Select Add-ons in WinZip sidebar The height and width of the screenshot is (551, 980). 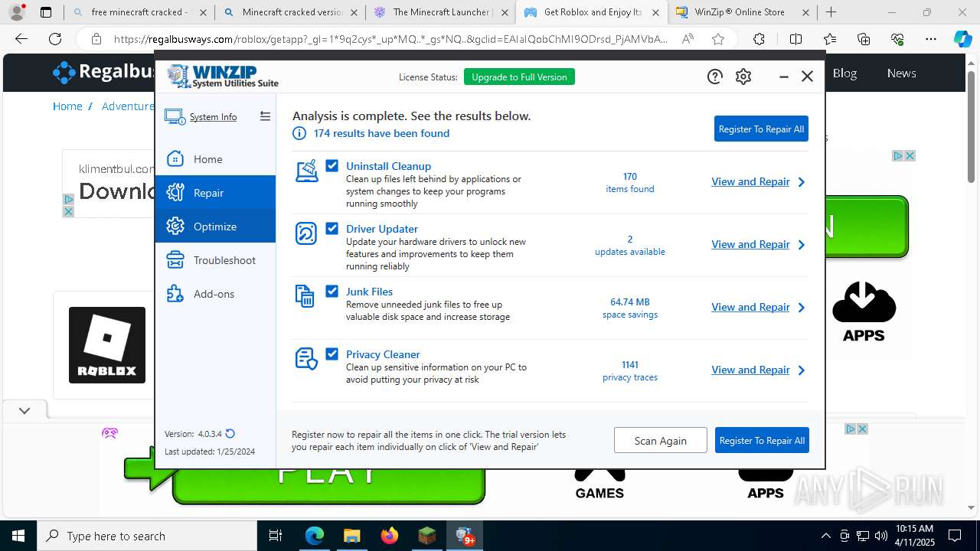(x=215, y=294)
